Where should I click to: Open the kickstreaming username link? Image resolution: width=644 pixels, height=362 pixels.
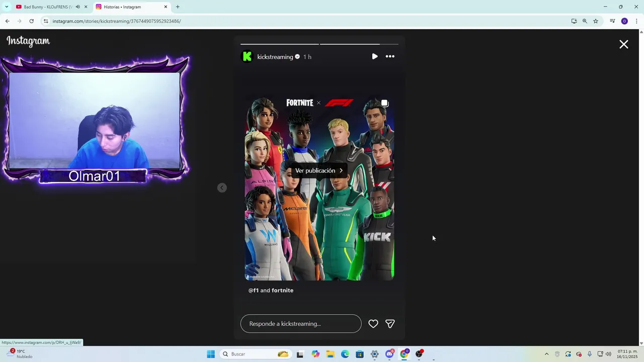(275, 57)
